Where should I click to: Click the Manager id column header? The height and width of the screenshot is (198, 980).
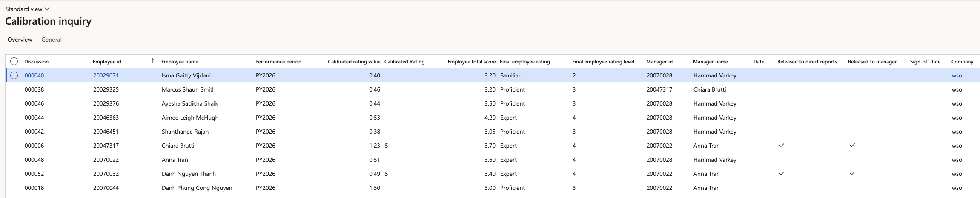click(x=659, y=62)
